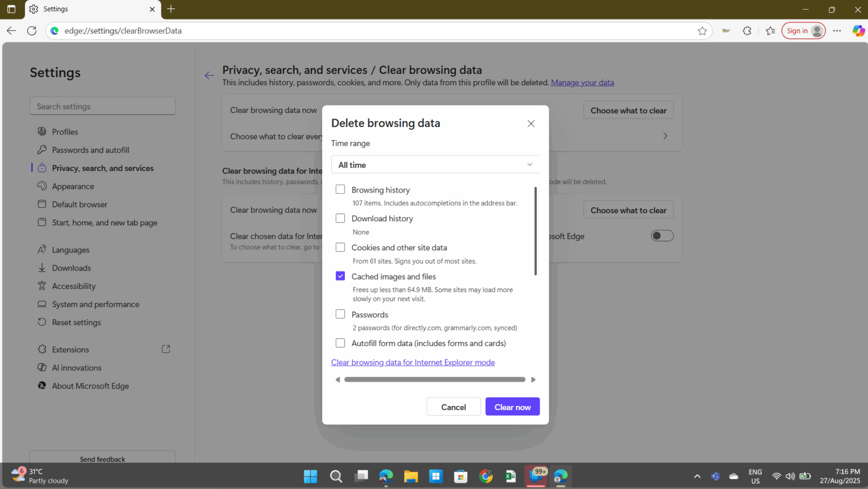Check the Browsing history checkbox
868x489 pixels.
click(x=340, y=189)
